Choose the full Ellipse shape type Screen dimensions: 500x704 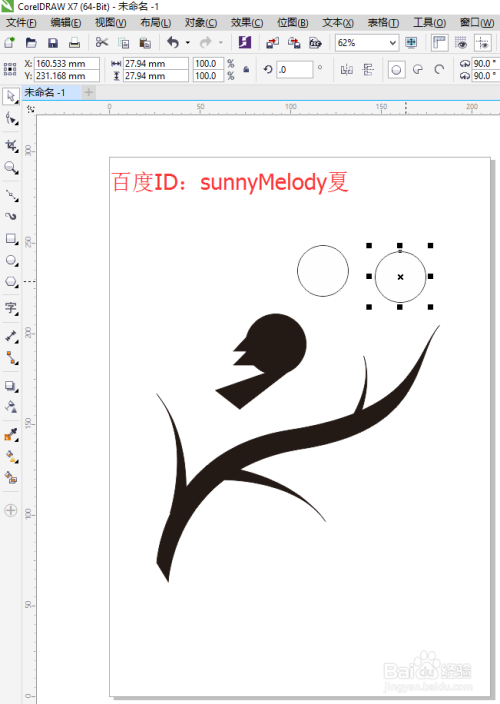(396, 70)
